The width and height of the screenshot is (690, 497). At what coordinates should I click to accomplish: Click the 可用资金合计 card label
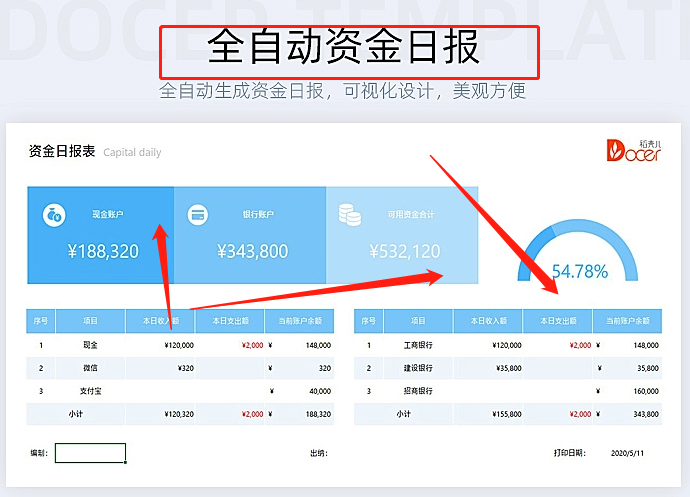coord(411,214)
